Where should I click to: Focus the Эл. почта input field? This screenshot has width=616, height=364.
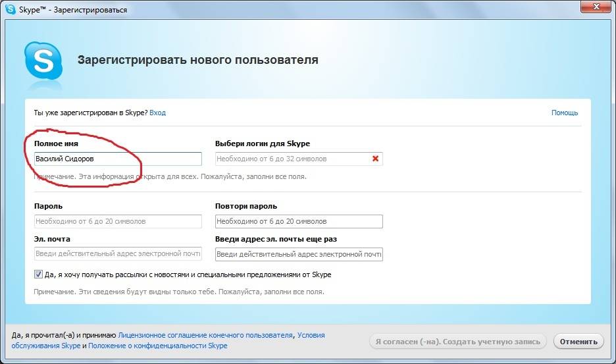tap(118, 254)
